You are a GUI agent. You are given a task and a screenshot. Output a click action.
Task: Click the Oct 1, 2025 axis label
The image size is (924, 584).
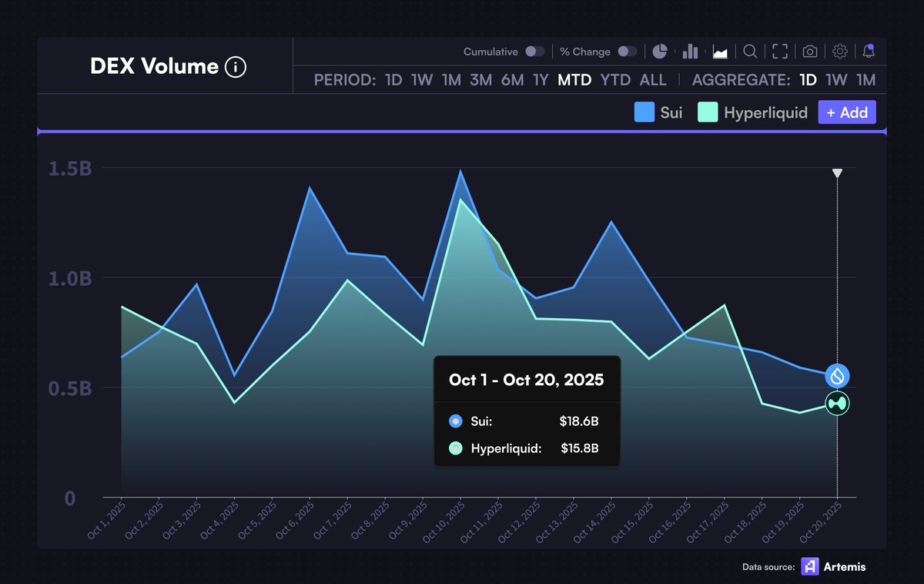click(106, 520)
